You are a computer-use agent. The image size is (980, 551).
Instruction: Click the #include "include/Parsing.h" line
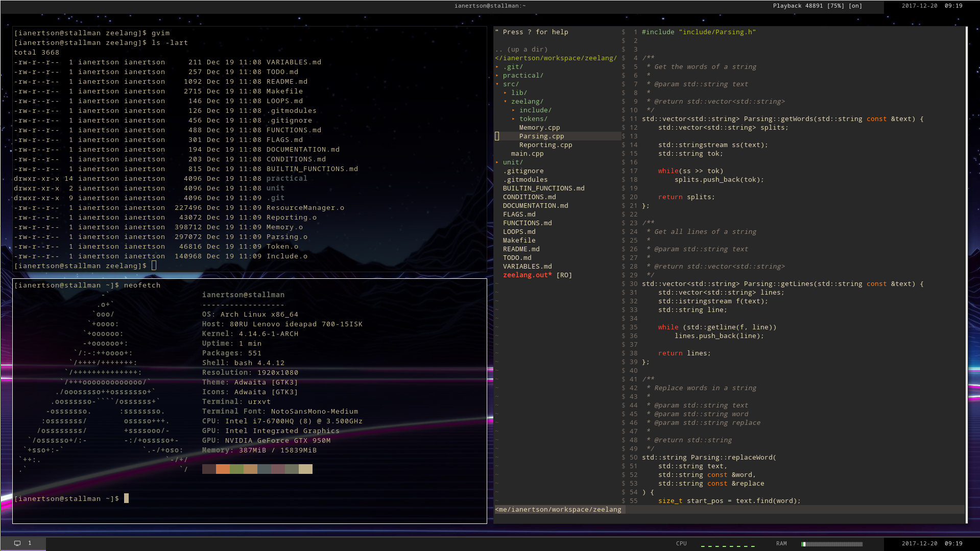[x=699, y=32]
